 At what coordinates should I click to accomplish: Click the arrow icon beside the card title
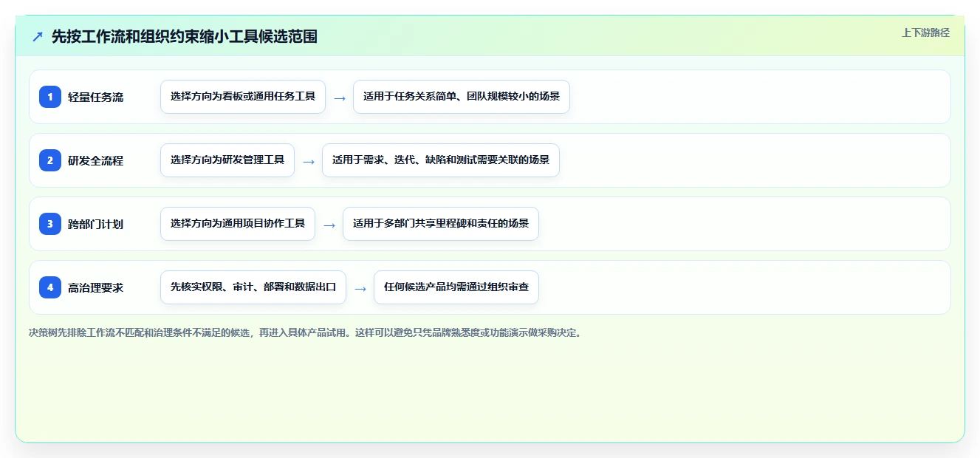click(x=38, y=36)
